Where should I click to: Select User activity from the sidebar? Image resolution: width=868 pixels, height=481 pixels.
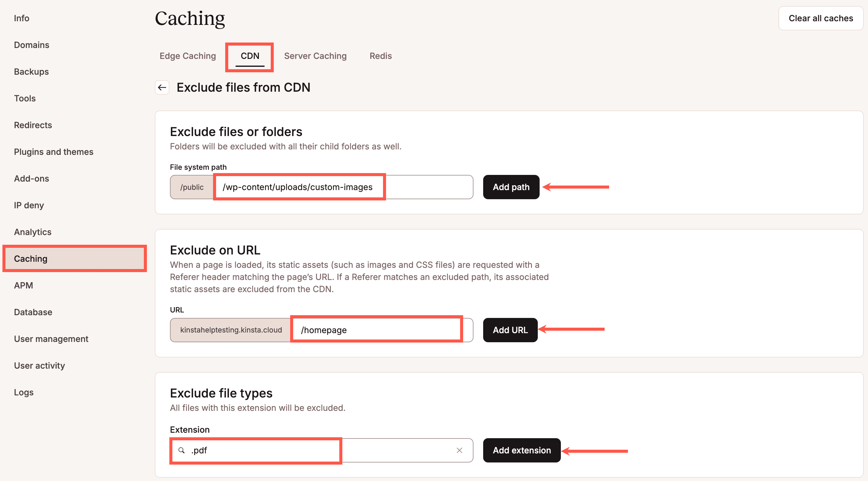point(39,365)
